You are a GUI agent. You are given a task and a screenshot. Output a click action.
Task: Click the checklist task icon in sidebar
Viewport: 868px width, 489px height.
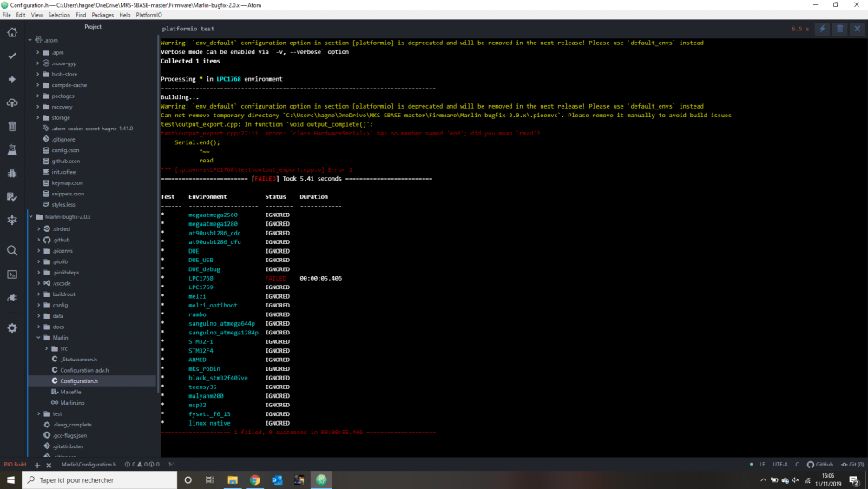coord(11,196)
